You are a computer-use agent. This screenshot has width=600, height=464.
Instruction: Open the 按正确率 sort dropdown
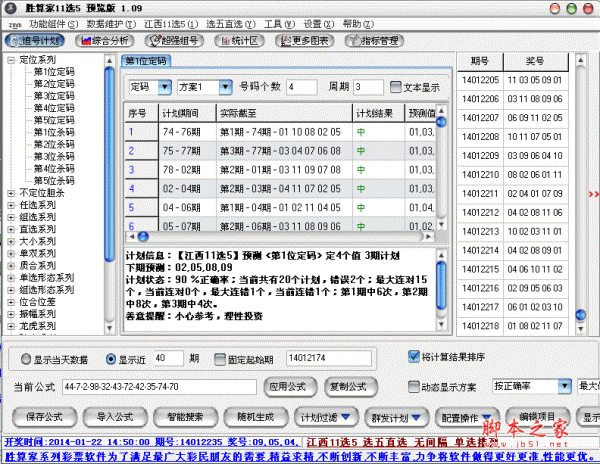click(x=564, y=386)
